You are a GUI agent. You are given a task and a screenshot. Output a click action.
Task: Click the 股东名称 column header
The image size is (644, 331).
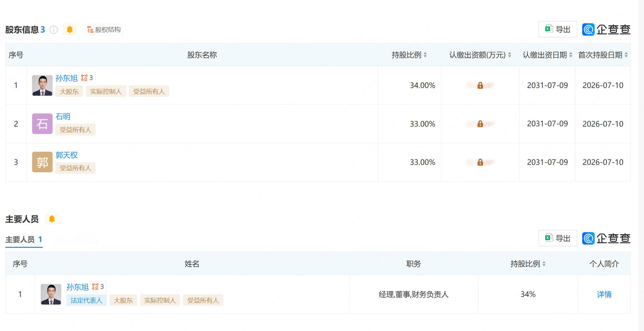[x=202, y=55]
